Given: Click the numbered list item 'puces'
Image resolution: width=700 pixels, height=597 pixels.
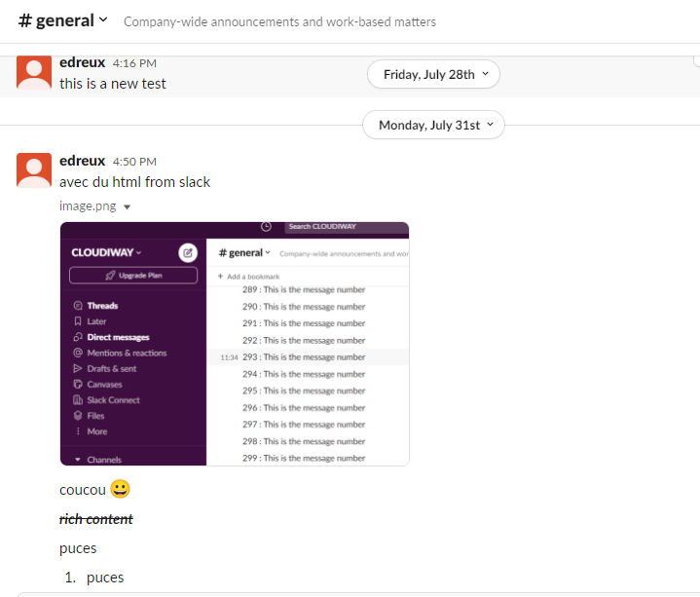Looking at the screenshot, I should click(x=105, y=578).
